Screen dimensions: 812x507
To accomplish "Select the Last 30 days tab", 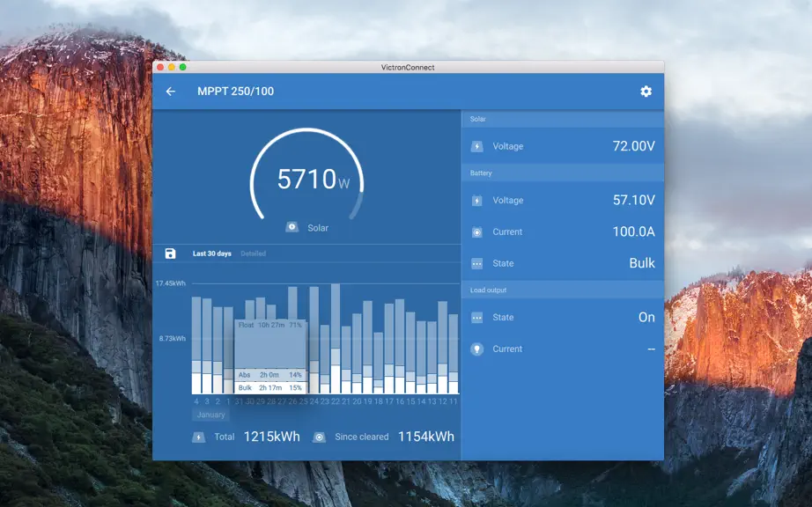I will pyautogui.click(x=211, y=253).
